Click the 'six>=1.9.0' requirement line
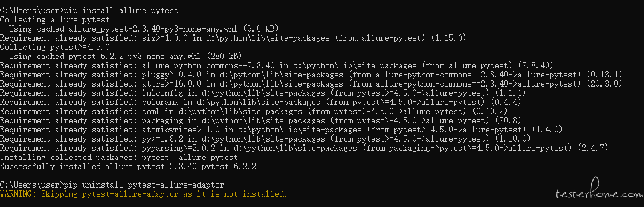 233,38
